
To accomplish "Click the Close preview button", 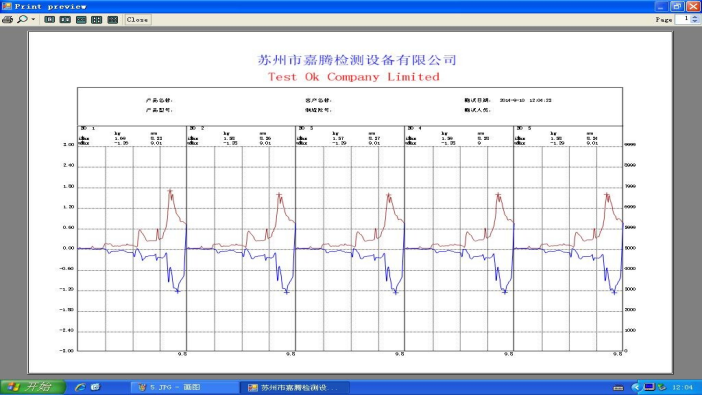I will coord(137,20).
